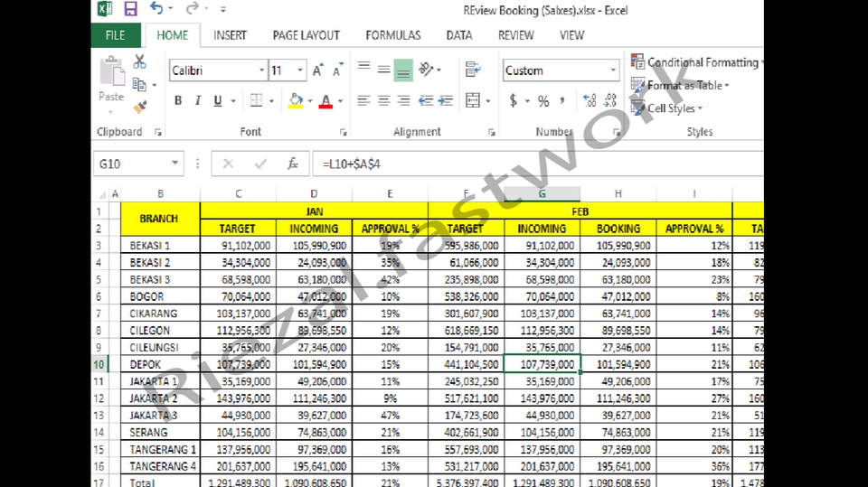Open Conditional Formatting menu
This screenshot has width=868, height=487.
(697, 62)
